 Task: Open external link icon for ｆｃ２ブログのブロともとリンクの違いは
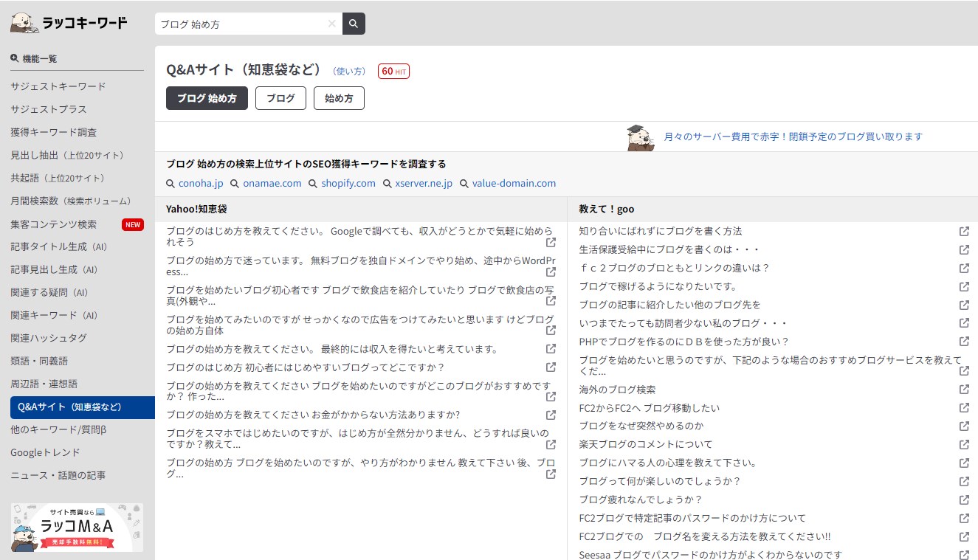[x=964, y=268]
